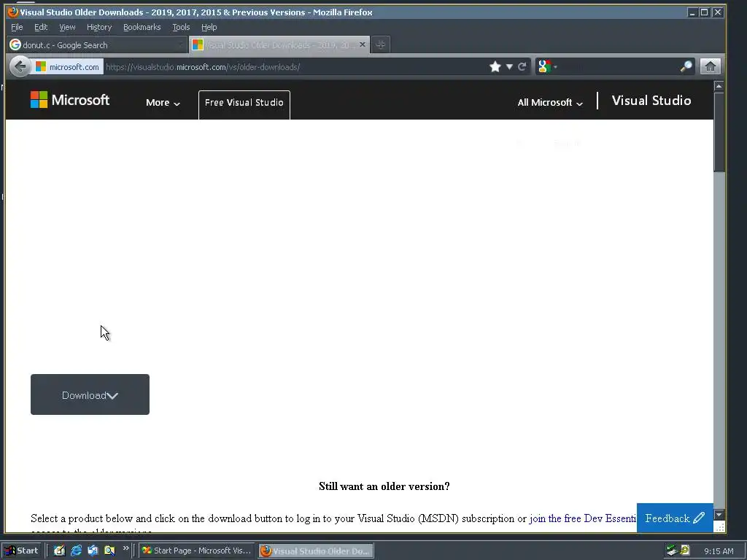Viewport: 747px width, 560px height.
Task: Switch to the donut.c Google Search tab
Action: point(97,44)
